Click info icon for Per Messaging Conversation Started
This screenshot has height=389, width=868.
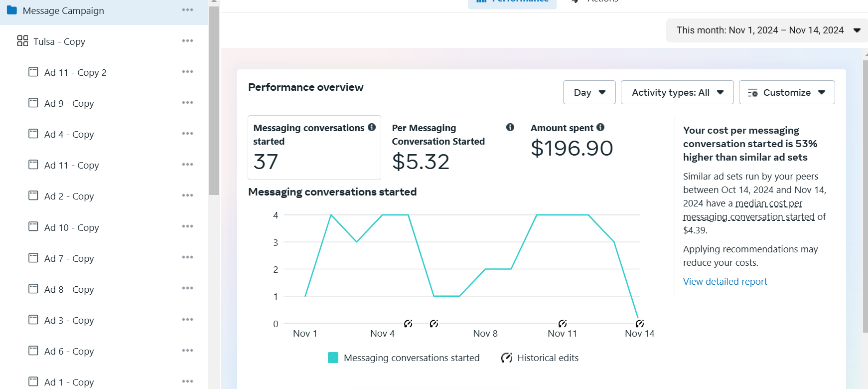pyautogui.click(x=510, y=128)
